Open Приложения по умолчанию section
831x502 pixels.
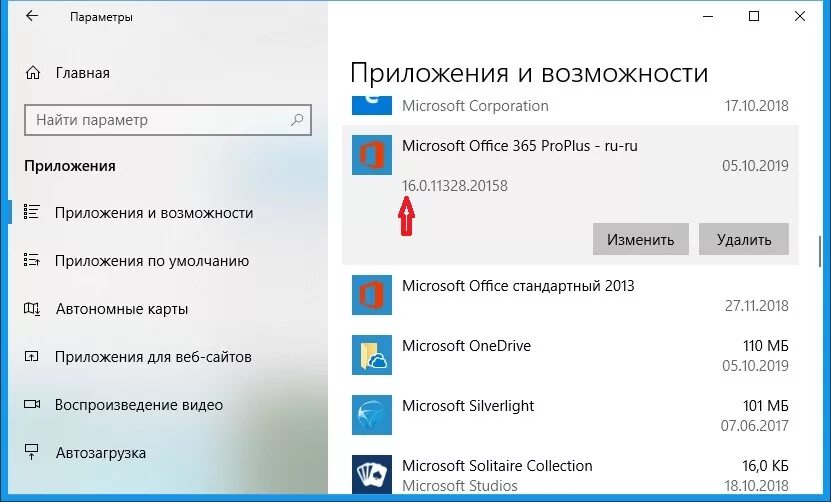click(x=152, y=261)
